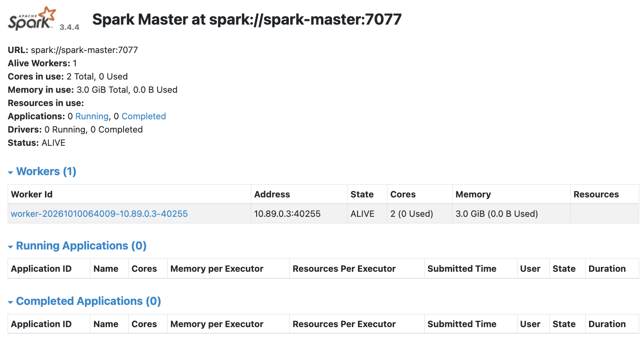This screenshot has height=356, width=644.
Task: Click the Cores column header in Workers table
Action: pos(420,195)
